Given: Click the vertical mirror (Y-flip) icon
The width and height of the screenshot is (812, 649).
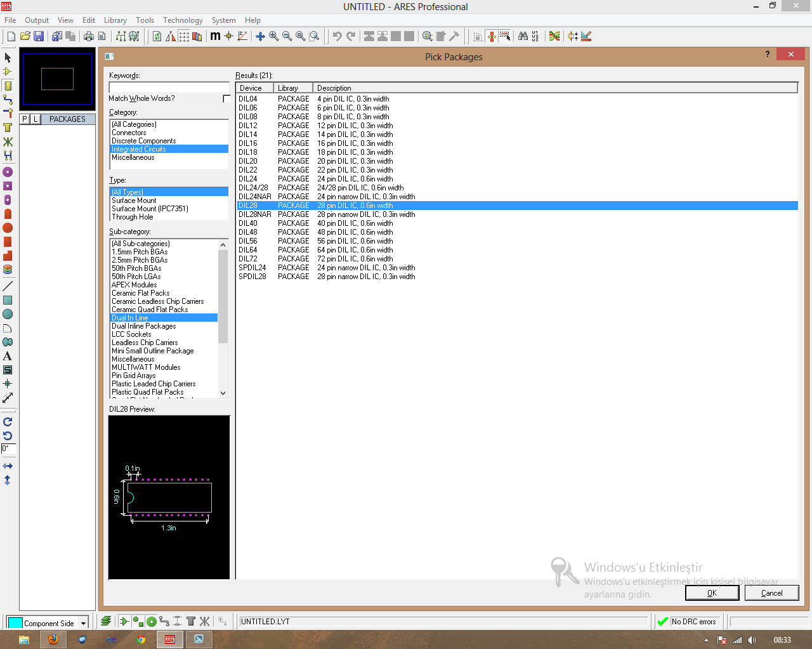Looking at the screenshot, I should (8, 480).
